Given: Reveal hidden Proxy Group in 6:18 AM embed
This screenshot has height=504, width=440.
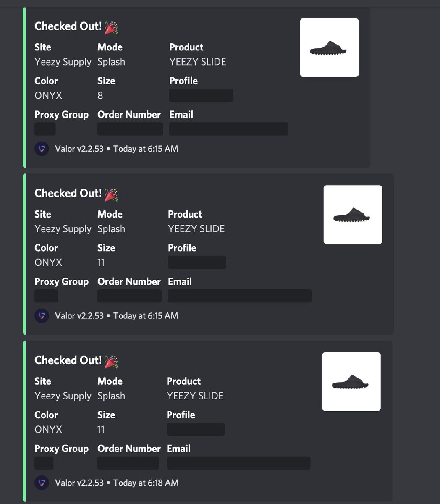Looking at the screenshot, I should click(44, 463).
